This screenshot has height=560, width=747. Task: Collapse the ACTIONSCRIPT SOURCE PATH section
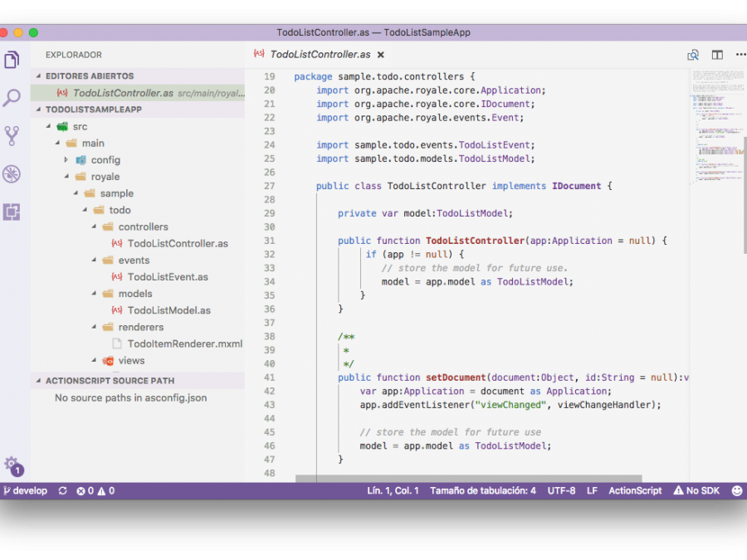click(x=110, y=381)
